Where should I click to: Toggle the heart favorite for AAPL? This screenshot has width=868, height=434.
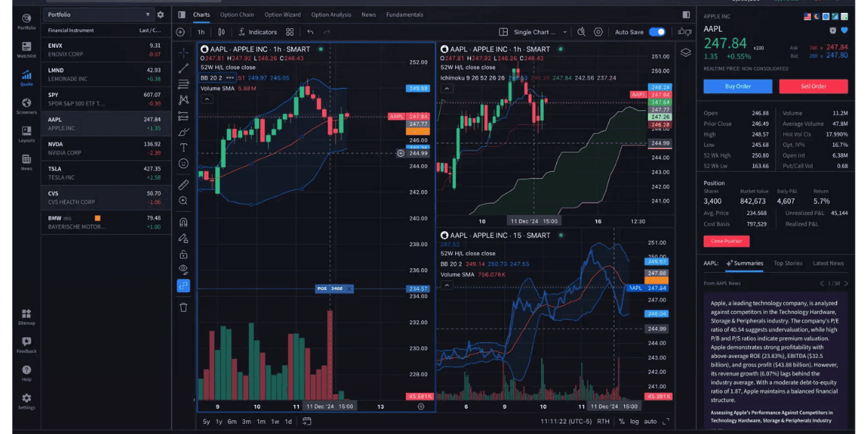coord(843,30)
